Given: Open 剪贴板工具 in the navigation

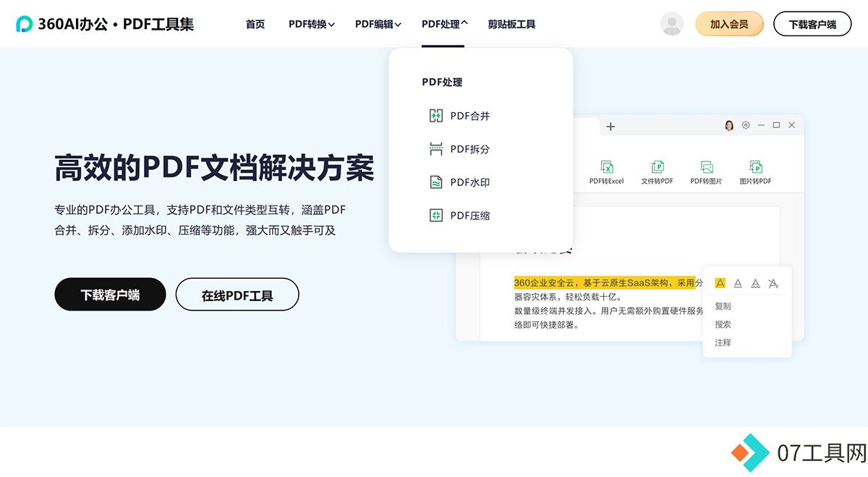Looking at the screenshot, I should pyautogui.click(x=511, y=25).
